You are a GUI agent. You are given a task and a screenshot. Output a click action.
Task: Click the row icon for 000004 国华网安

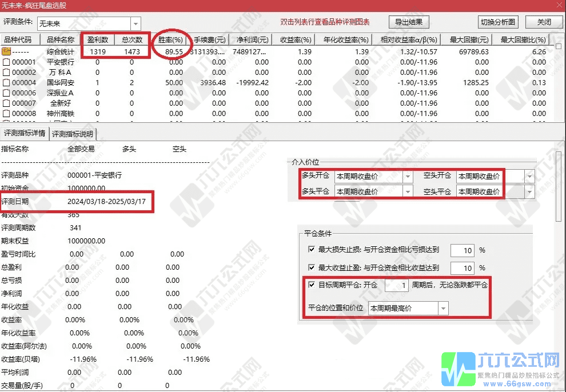pos(7,82)
